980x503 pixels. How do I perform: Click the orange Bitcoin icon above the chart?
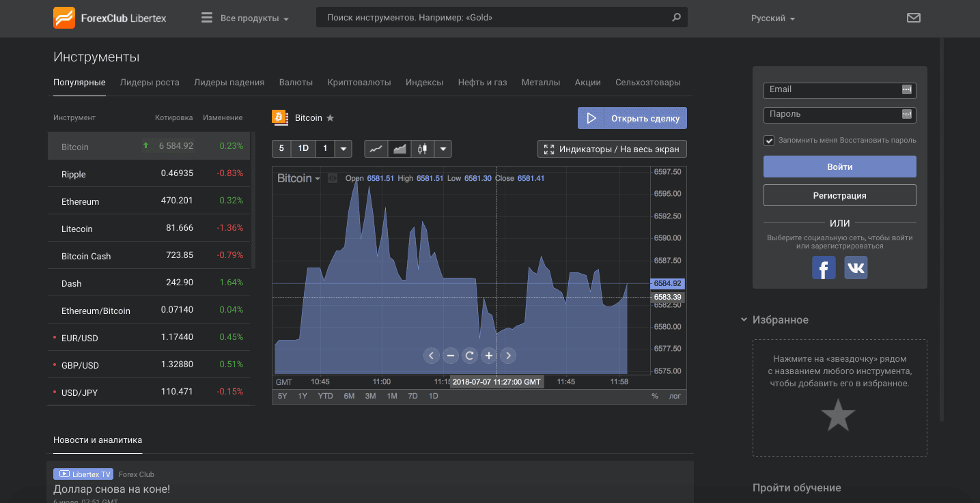280,117
